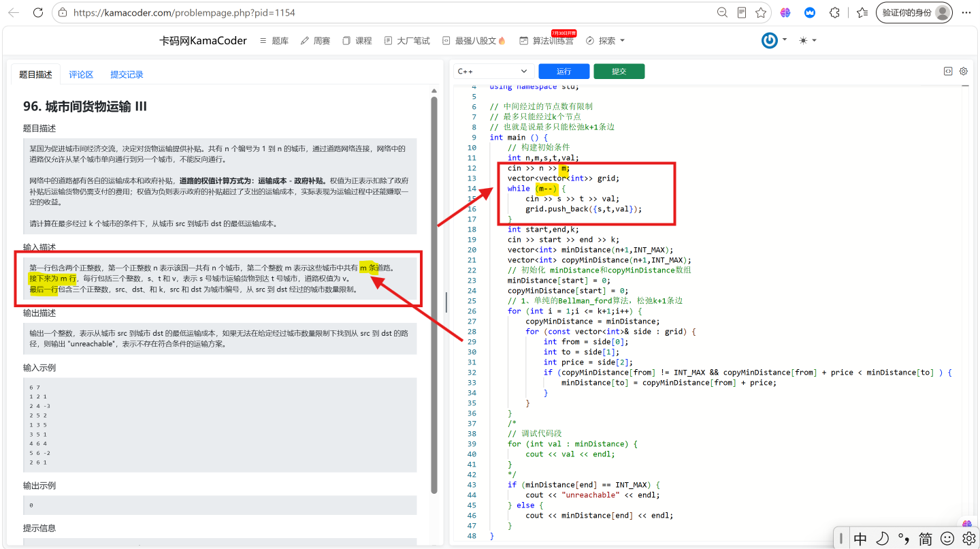Screen dimensions: 980x549
Task: Click the 提示信息 heading
Action: (39, 528)
